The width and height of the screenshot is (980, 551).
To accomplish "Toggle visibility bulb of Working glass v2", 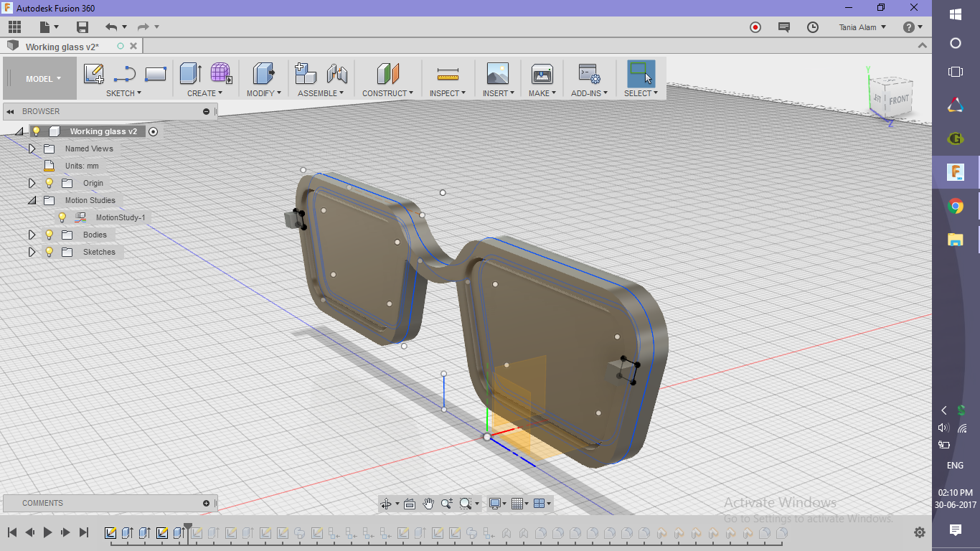I will tap(37, 131).
